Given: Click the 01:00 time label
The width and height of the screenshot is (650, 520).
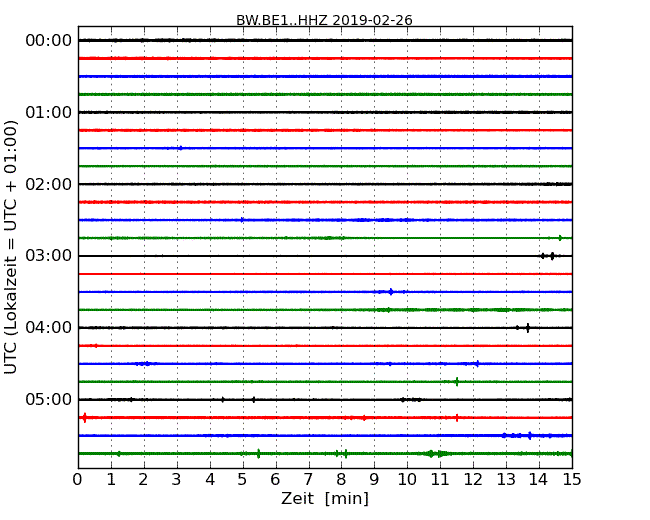Looking at the screenshot, I should (x=49, y=112).
